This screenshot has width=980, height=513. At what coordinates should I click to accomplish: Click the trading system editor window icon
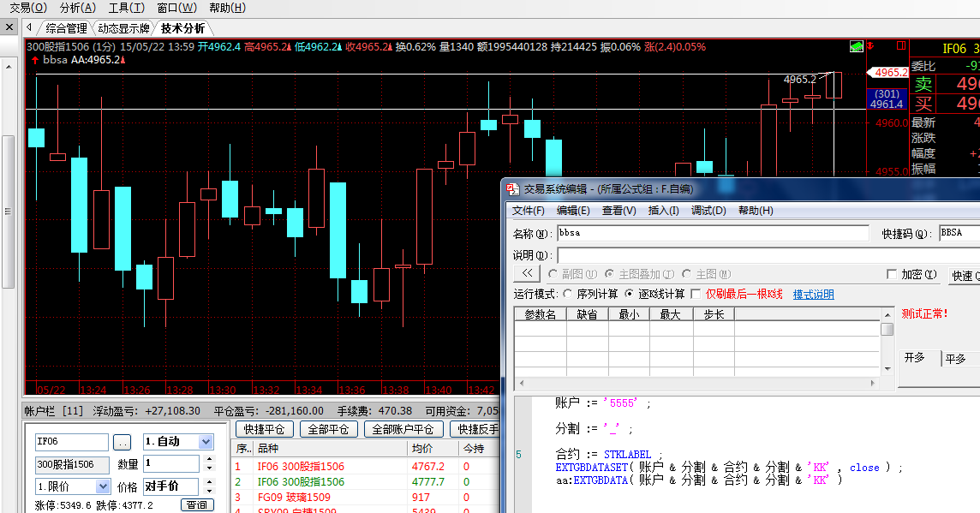pos(512,189)
